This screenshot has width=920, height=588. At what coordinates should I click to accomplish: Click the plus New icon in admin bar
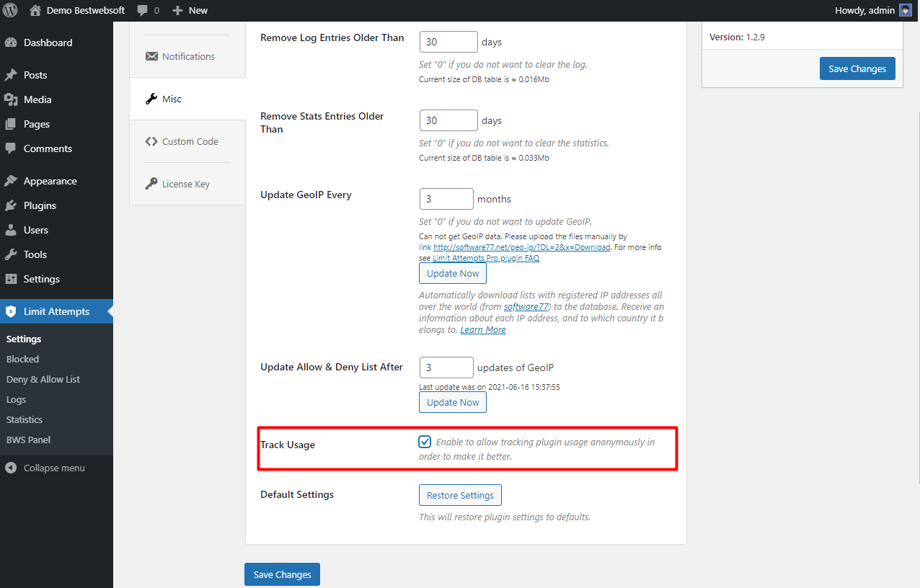(178, 10)
